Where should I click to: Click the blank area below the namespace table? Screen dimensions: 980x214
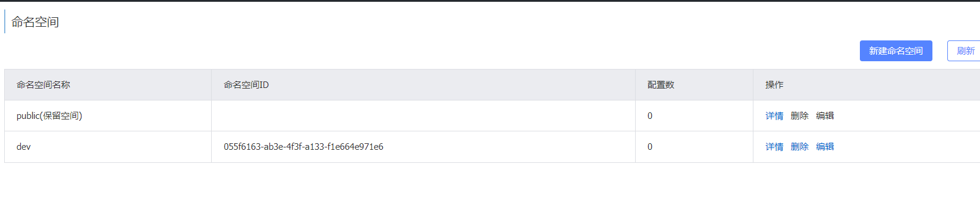coord(490,188)
